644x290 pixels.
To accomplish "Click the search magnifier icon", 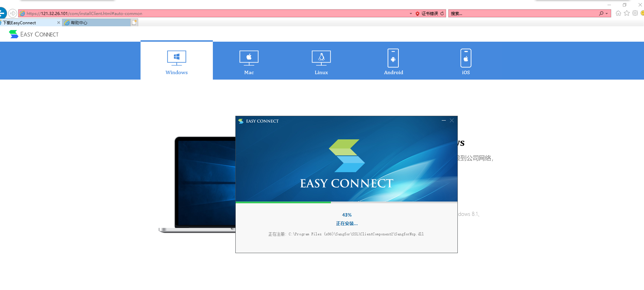I will [601, 13].
